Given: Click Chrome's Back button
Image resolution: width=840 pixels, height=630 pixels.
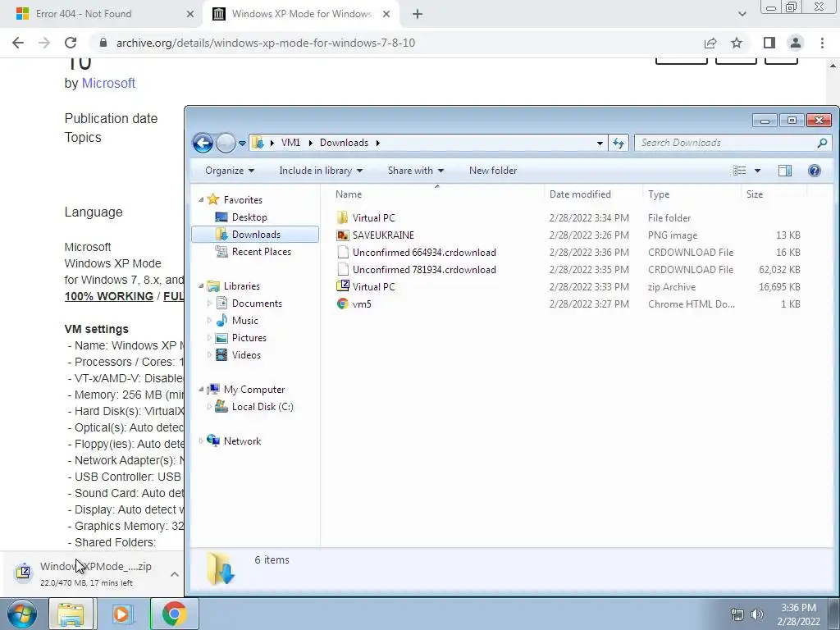Looking at the screenshot, I should point(18,43).
